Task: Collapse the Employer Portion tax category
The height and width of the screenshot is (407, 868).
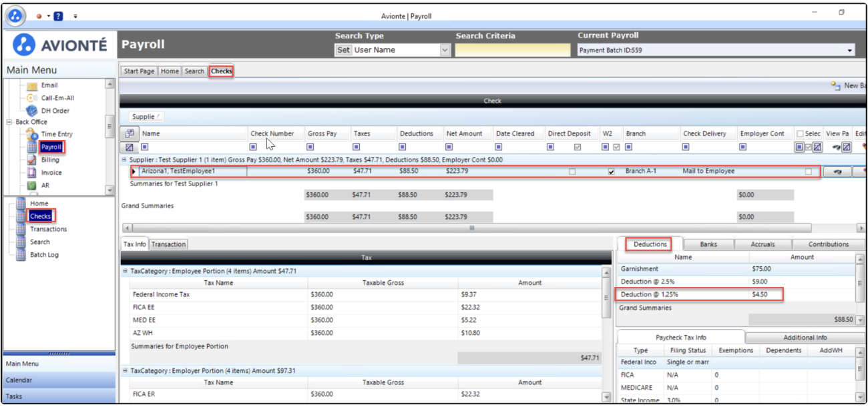Action: 125,370
